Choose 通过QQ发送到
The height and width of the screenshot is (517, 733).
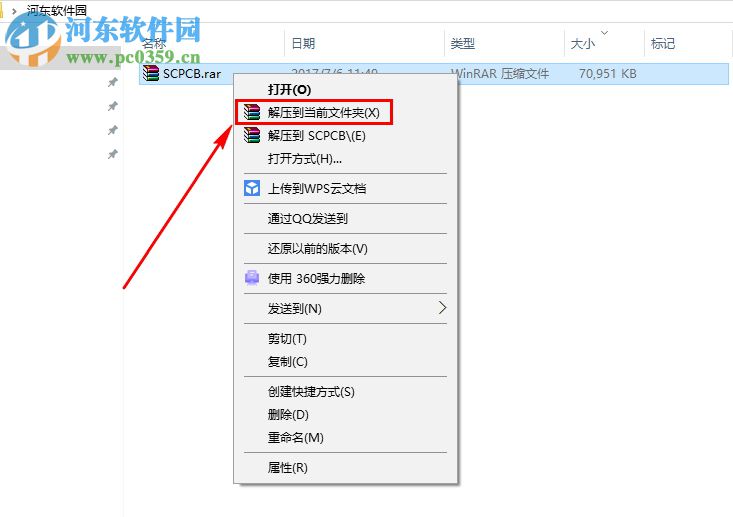tap(345, 218)
